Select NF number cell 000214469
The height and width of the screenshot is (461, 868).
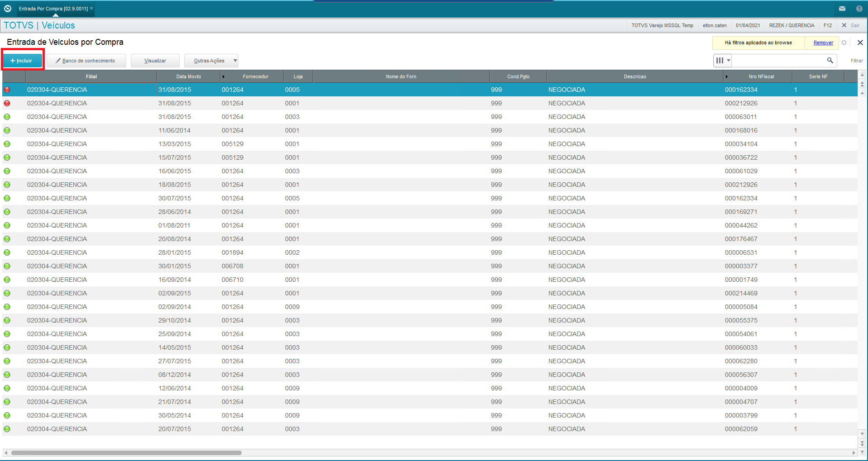(741, 293)
